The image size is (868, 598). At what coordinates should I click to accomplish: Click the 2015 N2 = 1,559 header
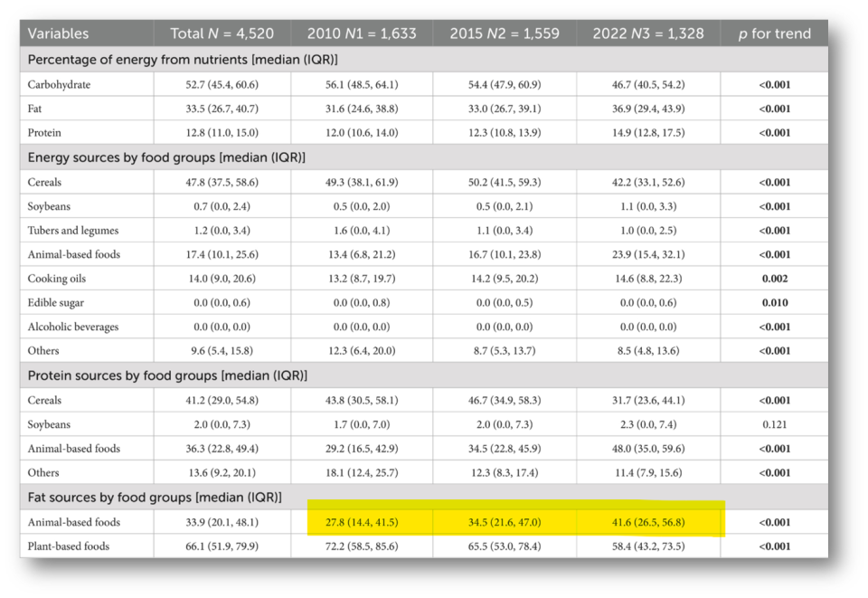(x=505, y=33)
